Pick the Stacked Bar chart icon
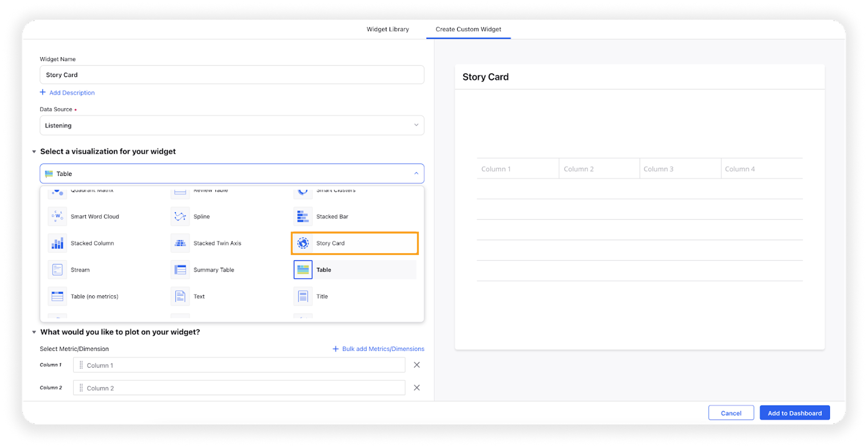The image size is (868, 448). click(x=303, y=216)
